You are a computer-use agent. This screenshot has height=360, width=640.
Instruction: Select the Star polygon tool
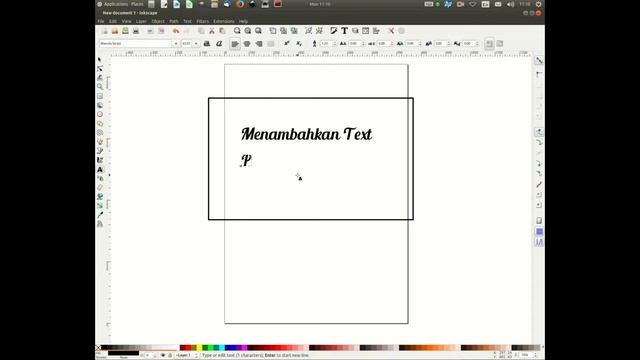tap(100, 123)
